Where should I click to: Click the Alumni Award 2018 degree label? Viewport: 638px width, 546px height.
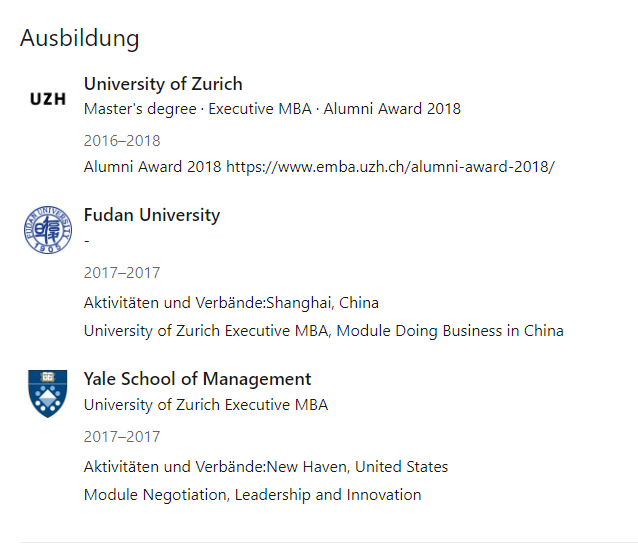coord(392,109)
